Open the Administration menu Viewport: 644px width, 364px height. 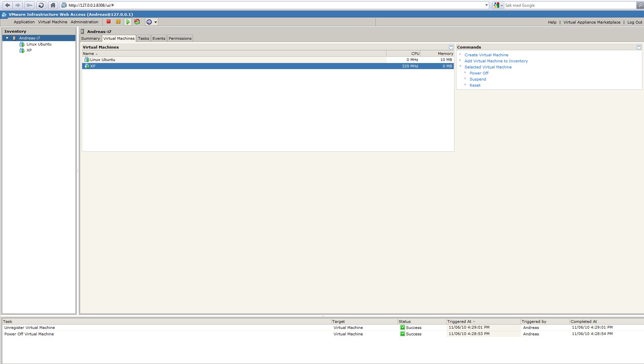[84, 22]
